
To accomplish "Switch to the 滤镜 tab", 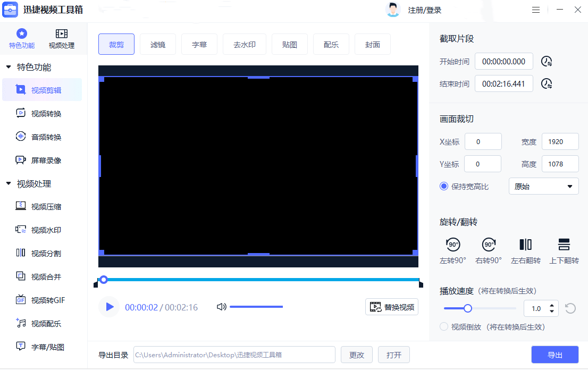I will click(158, 45).
